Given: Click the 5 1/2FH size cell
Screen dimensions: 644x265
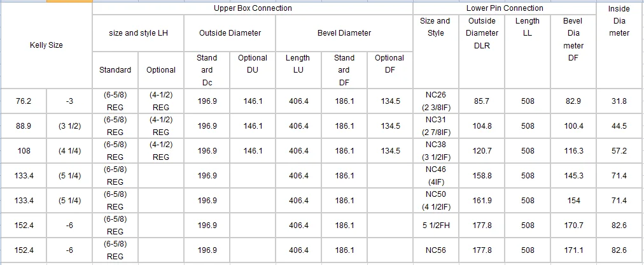Looking at the screenshot, I should pyautogui.click(x=436, y=225).
